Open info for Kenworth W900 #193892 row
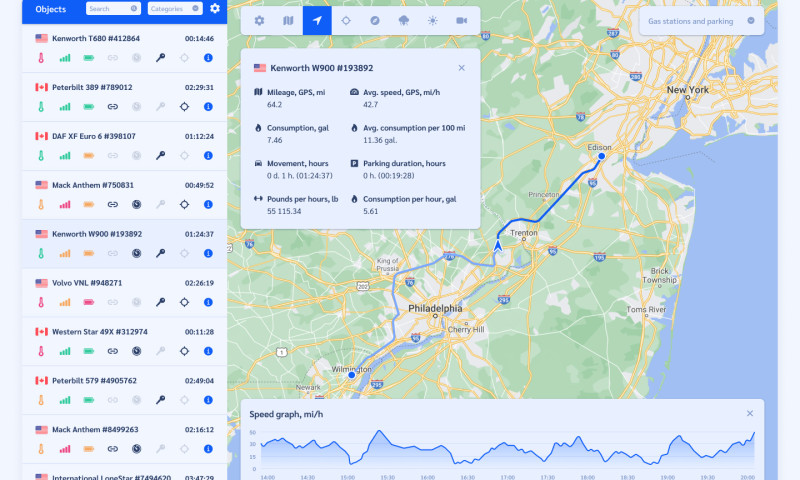Screen dimensions: 800x480 [208, 254]
